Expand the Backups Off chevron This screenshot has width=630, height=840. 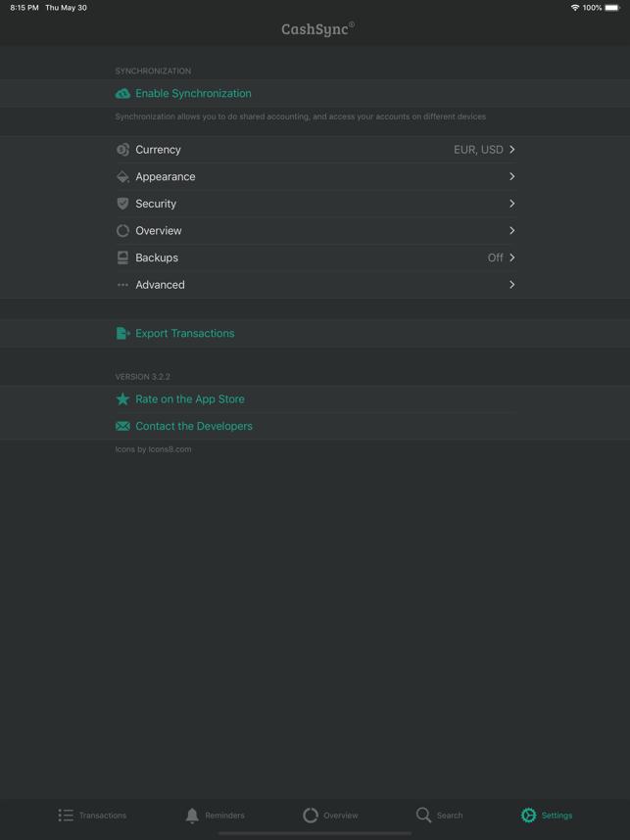pyautogui.click(x=512, y=257)
